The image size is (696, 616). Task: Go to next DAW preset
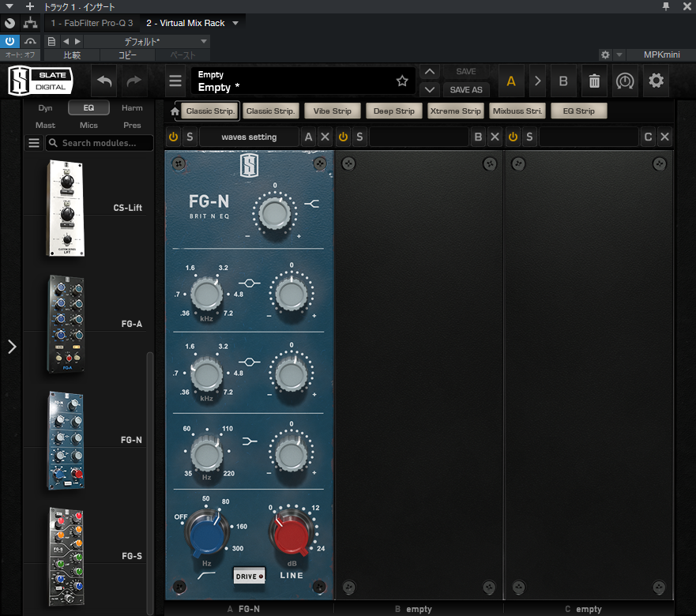[77, 41]
